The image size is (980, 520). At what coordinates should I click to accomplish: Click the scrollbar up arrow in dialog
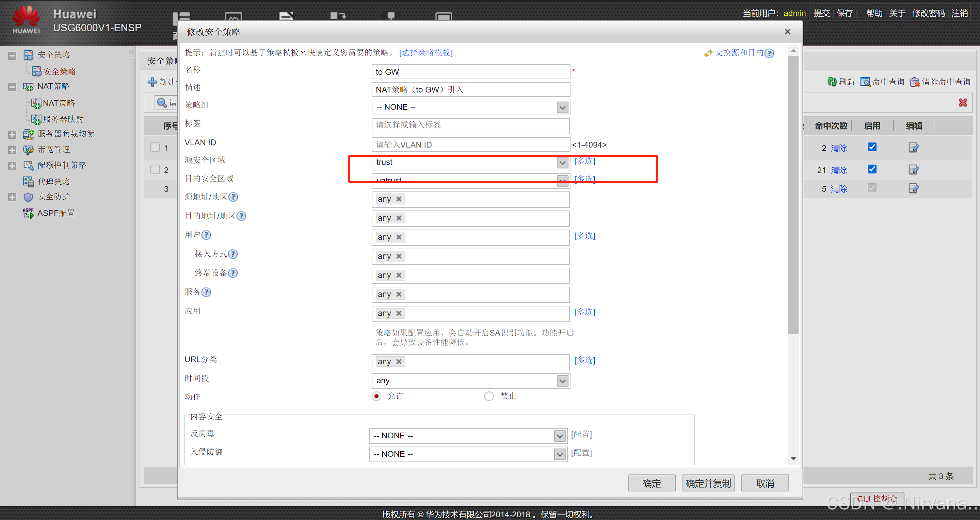[793, 51]
